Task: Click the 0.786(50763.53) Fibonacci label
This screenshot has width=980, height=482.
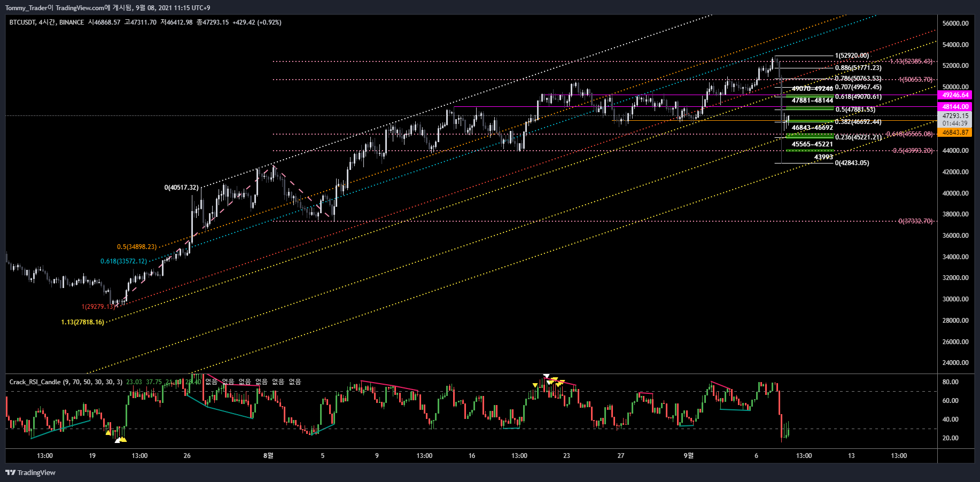Action: [x=858, y=79]
